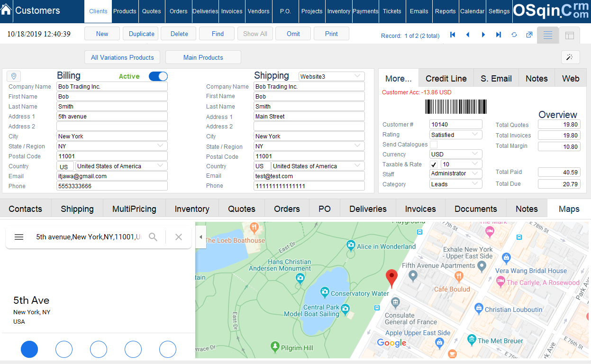Switch to the MultiPricing tab

(134, 209)
